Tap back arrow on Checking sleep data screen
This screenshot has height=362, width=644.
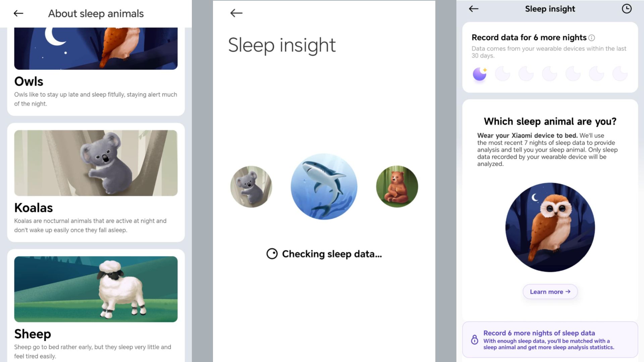click(236, 13)
